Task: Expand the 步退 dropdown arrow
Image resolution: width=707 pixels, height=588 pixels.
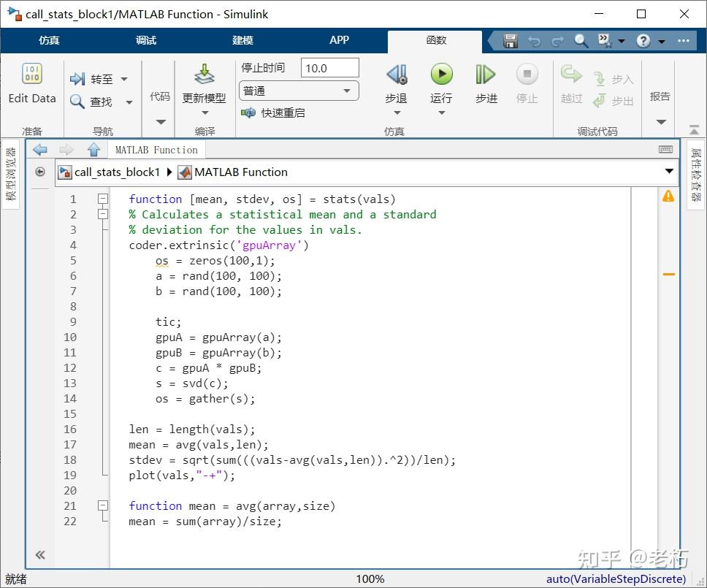Action: [x=397, y=112]
